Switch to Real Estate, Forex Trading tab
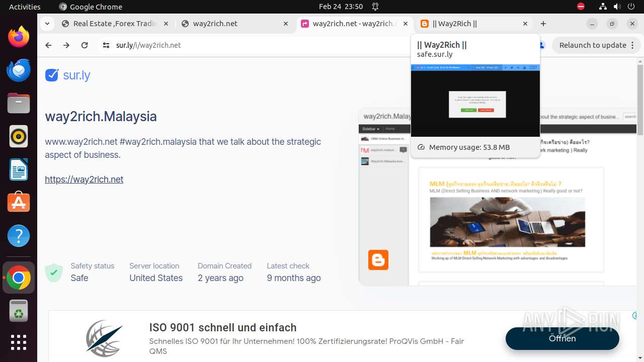 coord(115,24)
